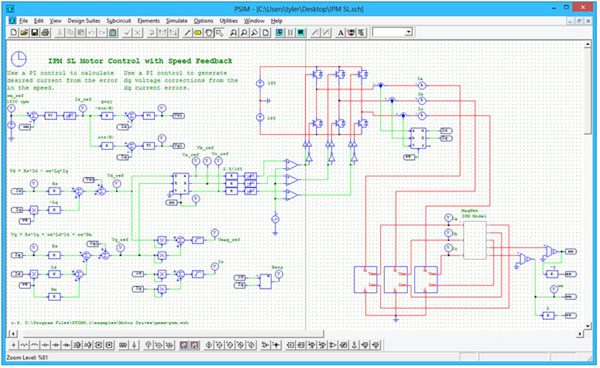Click the Run Simulation icon
This screenshot has height=368, width=600.
tap(280, 33)
